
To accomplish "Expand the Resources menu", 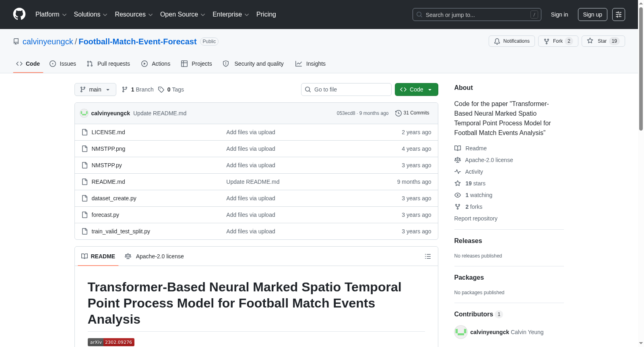I will [x=134, y=15].
